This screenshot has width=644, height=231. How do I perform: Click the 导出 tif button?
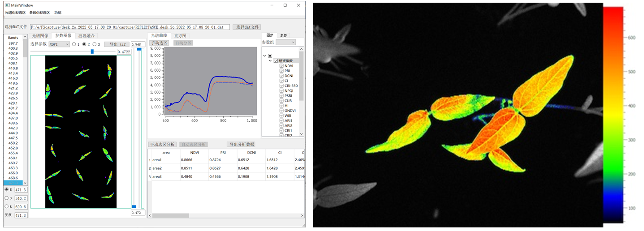(x=117, y=44)
